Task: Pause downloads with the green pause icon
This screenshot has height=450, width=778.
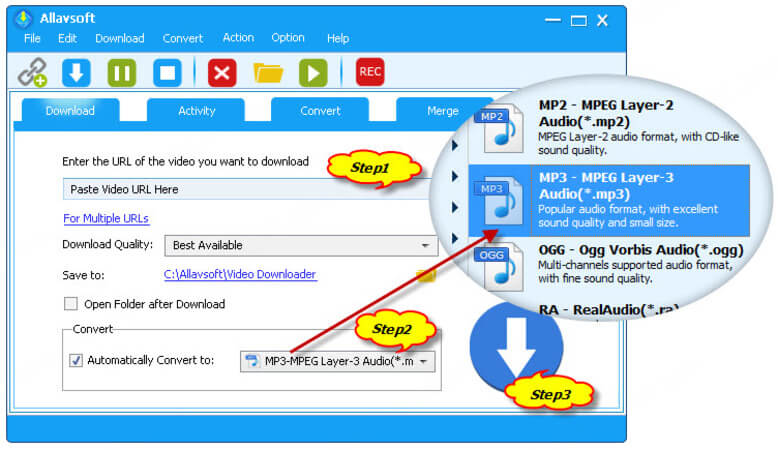Action: coord(122,72)
